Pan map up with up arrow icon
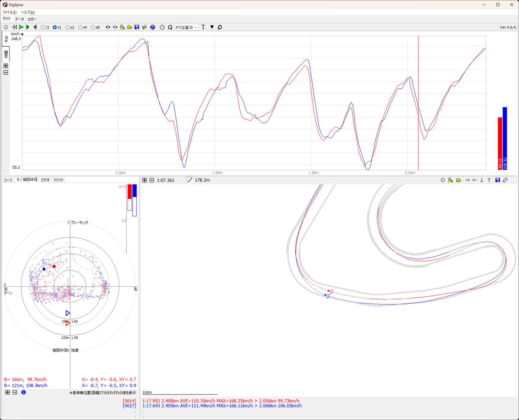 pyautogui.click(x=489, y=180)
